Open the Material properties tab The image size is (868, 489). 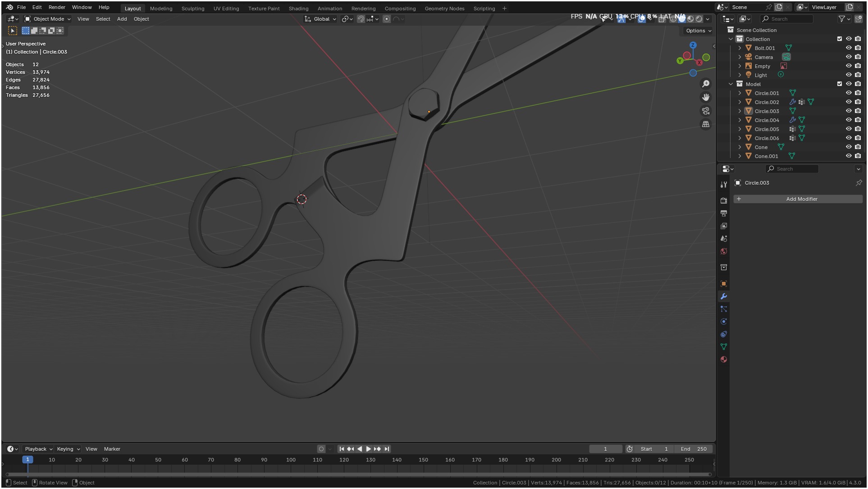pyautogui.click(x=724, y=359)
